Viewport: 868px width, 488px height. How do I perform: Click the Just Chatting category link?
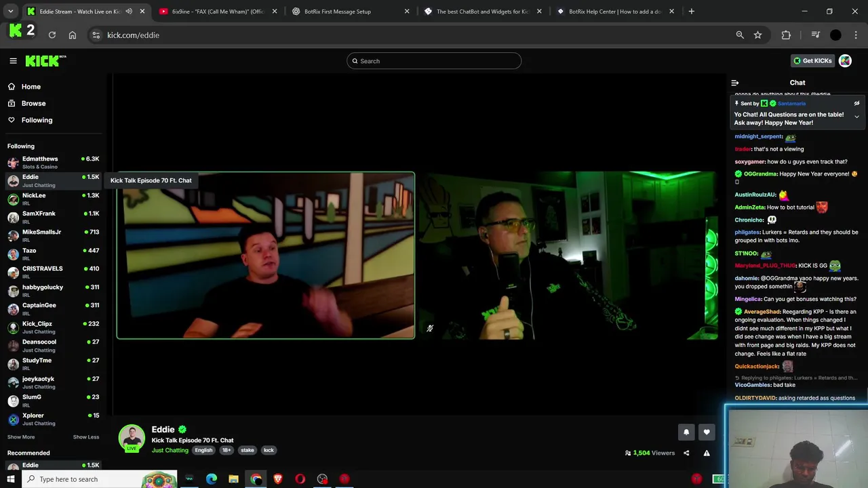170,450
